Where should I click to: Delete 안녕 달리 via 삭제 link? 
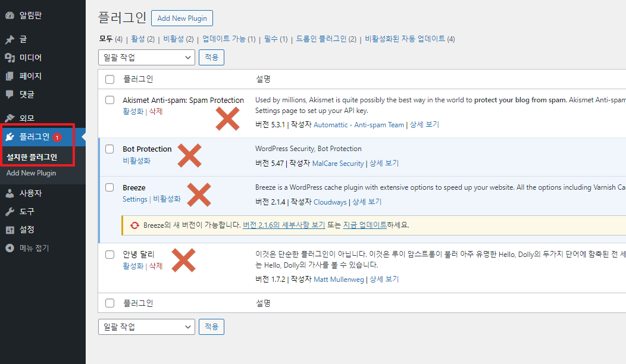coord(156,266)
